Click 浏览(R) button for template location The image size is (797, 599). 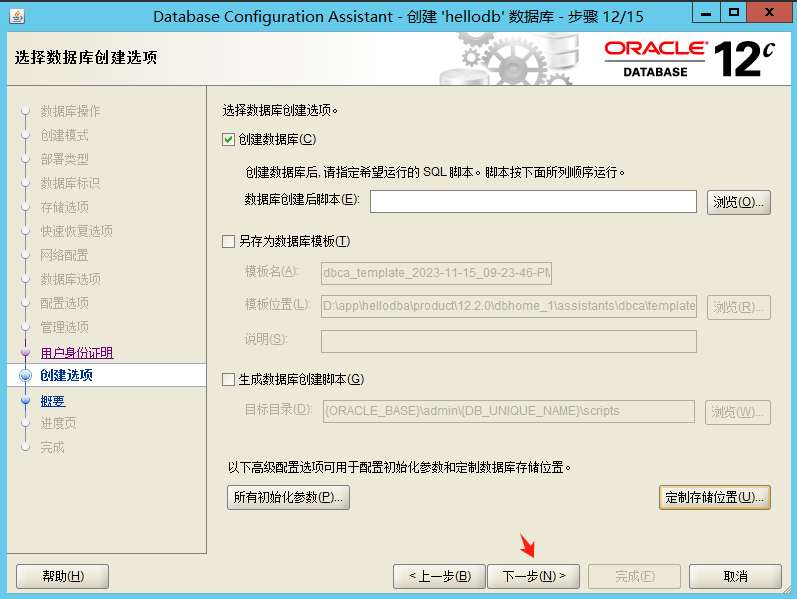tap(739, 307)
